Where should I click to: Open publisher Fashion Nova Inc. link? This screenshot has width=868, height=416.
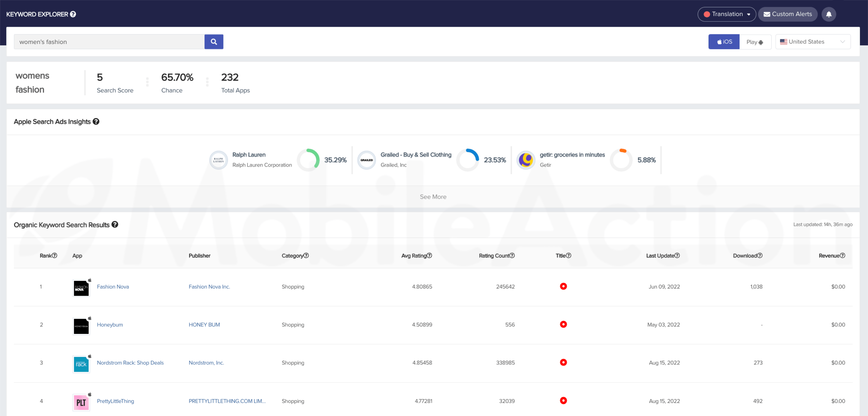[209, 287]
